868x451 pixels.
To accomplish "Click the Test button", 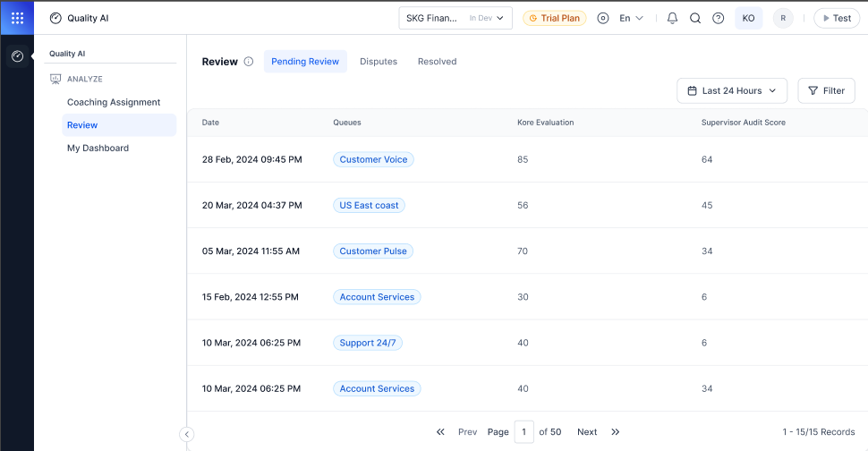I will tap(837, 18).
